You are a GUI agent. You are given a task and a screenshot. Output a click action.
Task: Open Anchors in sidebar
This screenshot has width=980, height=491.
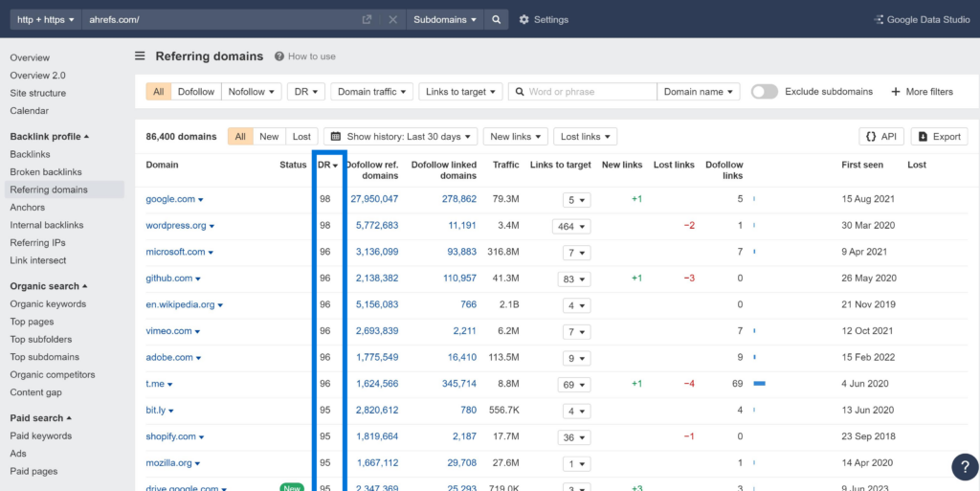point(28,208)
